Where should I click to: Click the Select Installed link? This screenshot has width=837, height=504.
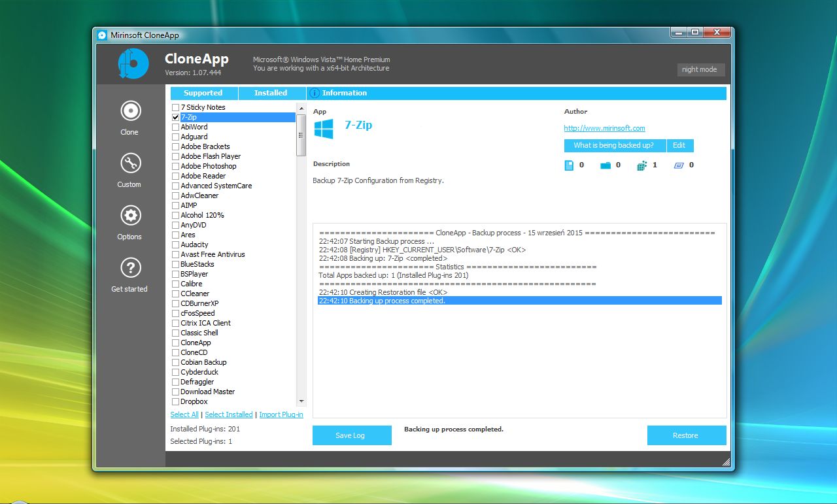click(229, 415)
